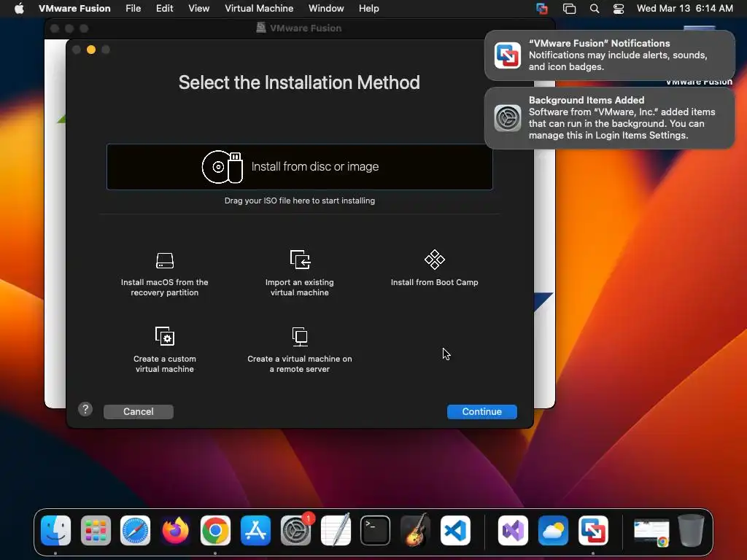
Task: Launch GarageBand from the dock
Action: (415, 531)
